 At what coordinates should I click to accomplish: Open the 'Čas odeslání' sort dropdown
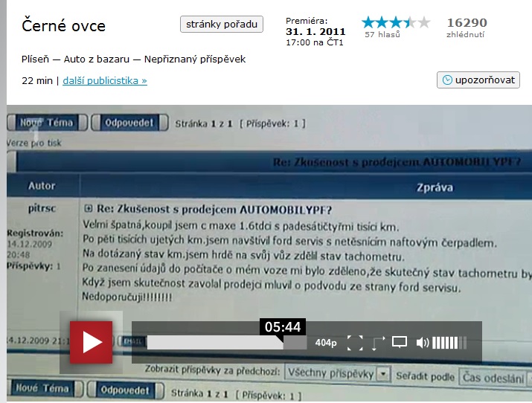click(x=494, y=377)
